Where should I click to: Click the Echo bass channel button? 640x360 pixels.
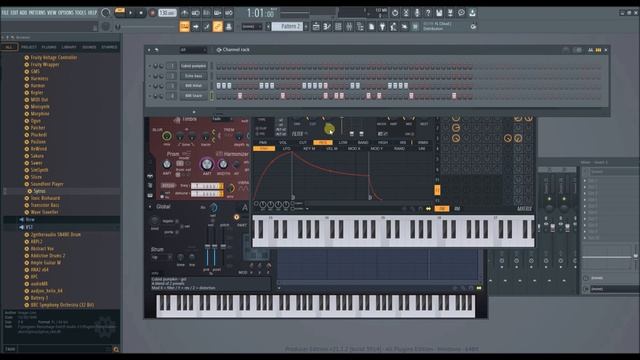[193, 76]
